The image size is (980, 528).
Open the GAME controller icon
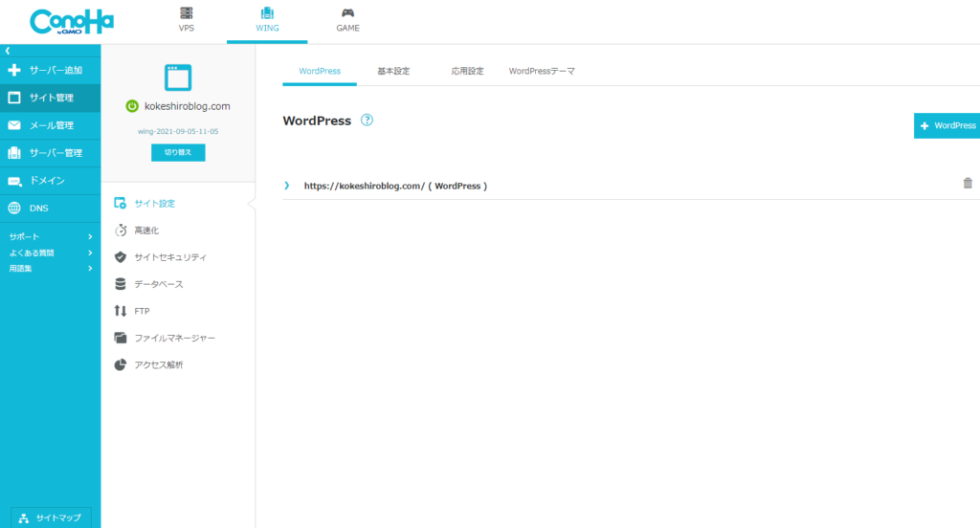pyautogui.click(x=347, y=13)
